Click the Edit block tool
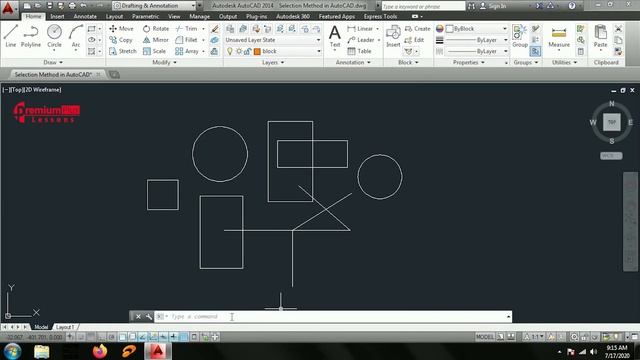Screen dimensions: 640x360 (414, 40)
